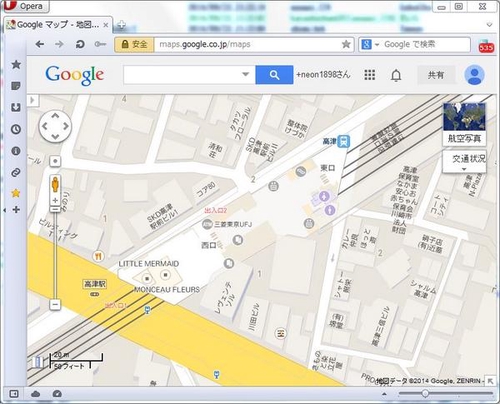500x404 pixels.
Task: Pan the map left with arrow control
Action: tap(44, 126)
